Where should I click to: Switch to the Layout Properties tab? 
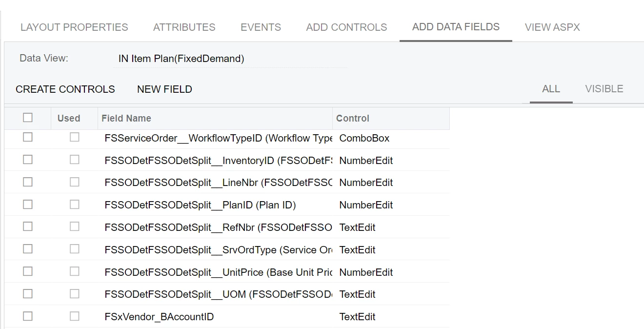pyautogui.click(x=74, y=27)
